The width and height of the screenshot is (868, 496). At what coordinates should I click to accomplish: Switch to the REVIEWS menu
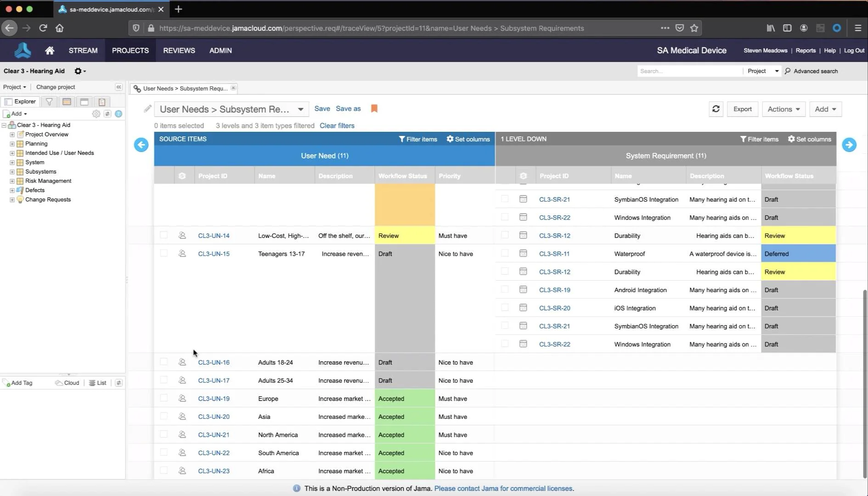coord(179,51)
